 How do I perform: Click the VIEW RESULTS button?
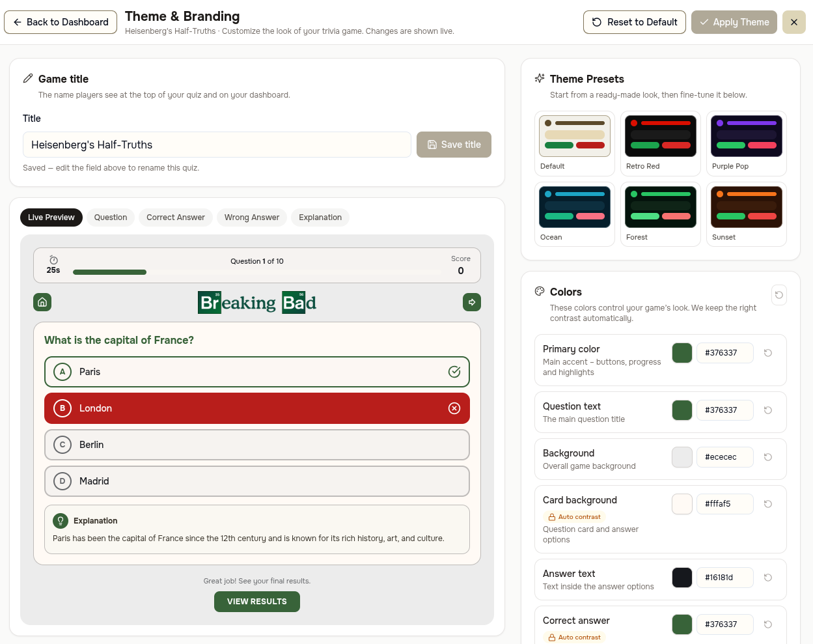click(x=257, y=602)
